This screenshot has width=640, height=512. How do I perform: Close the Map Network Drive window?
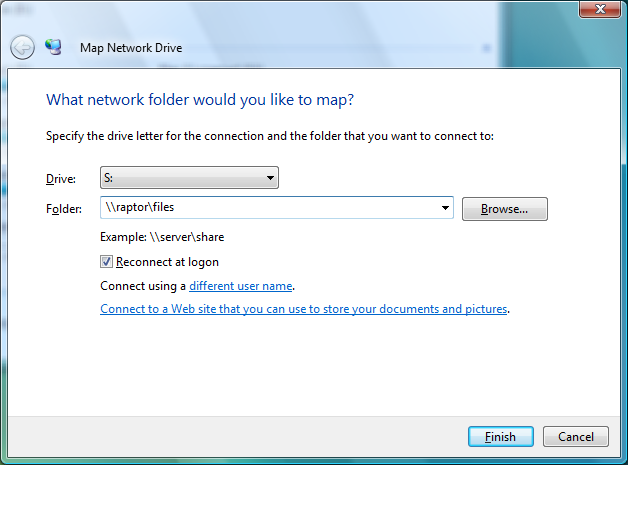(600, 9)
